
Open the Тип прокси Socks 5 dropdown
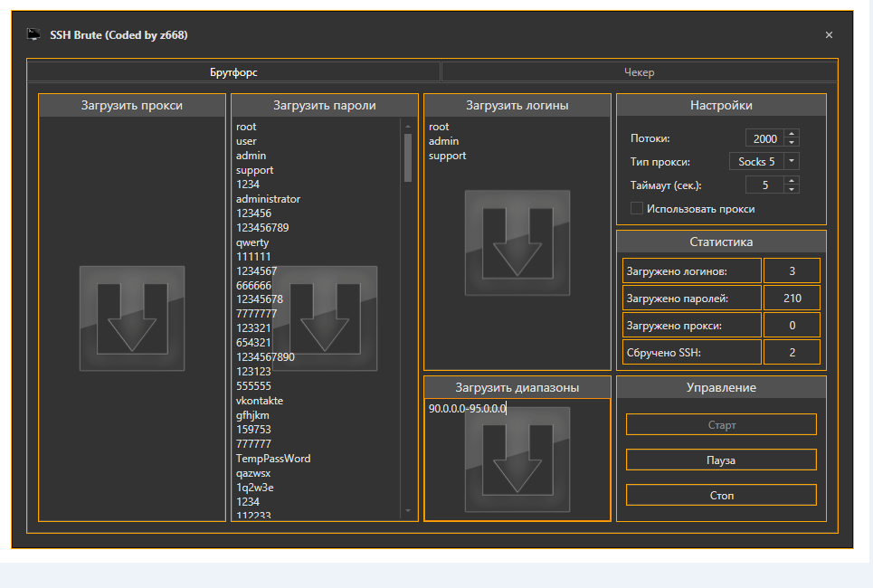click(791, 161)
